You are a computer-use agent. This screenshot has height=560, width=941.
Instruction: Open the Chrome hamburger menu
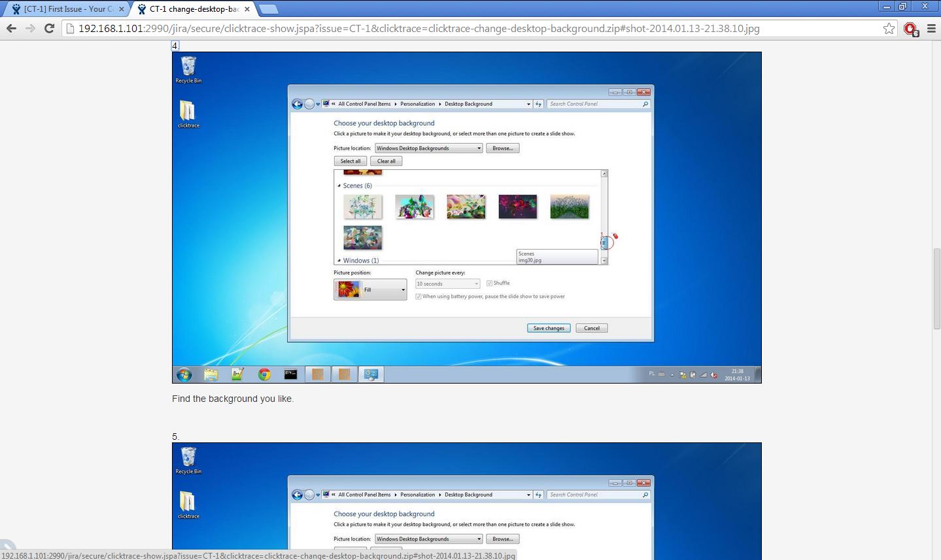tap(931, 29)
